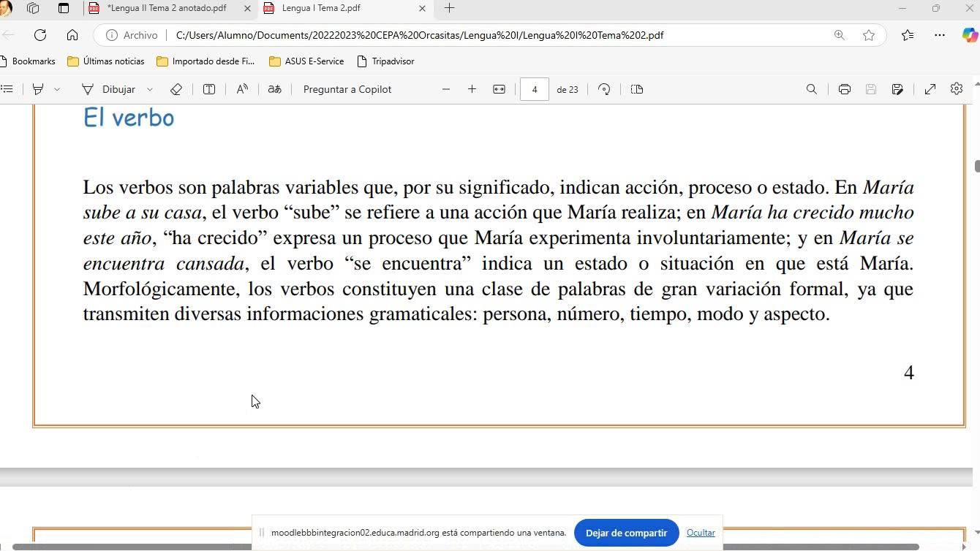Image resolution: width=980 pixels, height=551 pixels.
Task: Open the browser profile avatar
Action: coord(5,8)
